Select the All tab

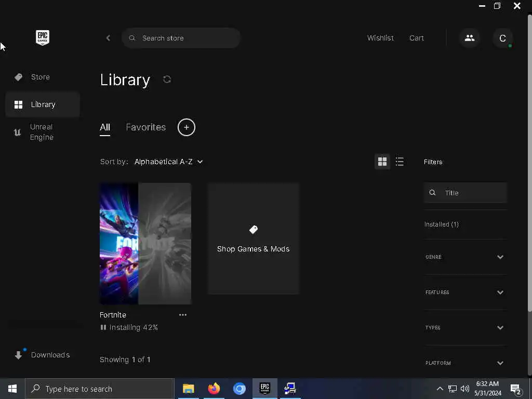click(x=105, y=128)
